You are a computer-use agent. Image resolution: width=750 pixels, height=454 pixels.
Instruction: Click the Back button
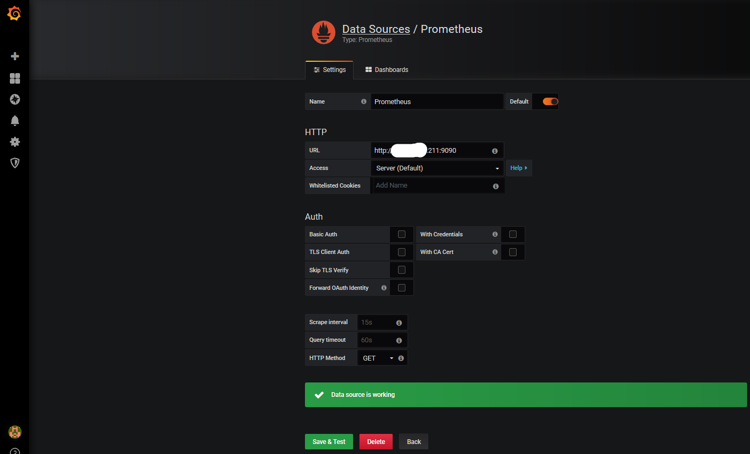pyautogui.click(x=414, y=442)
